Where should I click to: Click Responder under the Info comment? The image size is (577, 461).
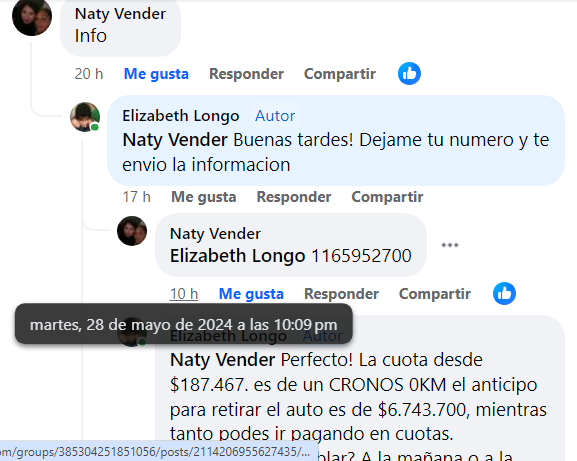[x=246, y=74]
